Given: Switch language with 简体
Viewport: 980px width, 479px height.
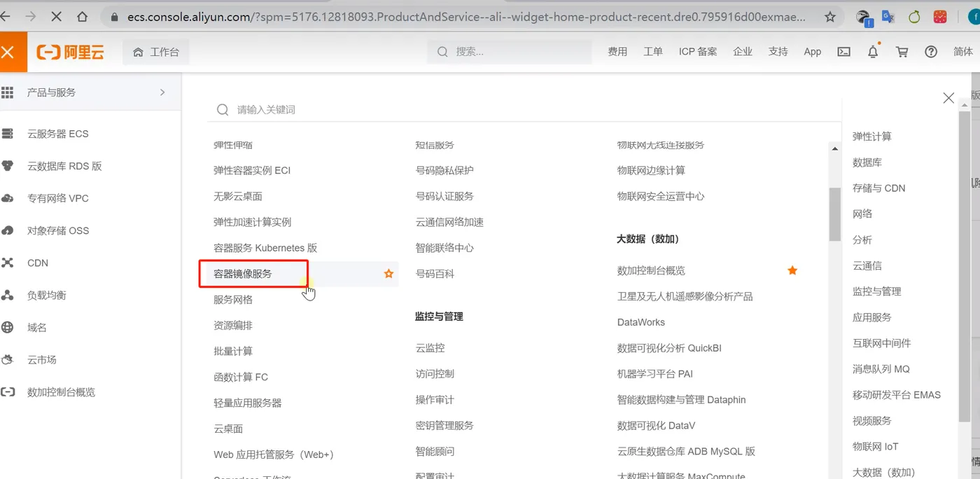Looking at the screenshot, I should 963,52.
